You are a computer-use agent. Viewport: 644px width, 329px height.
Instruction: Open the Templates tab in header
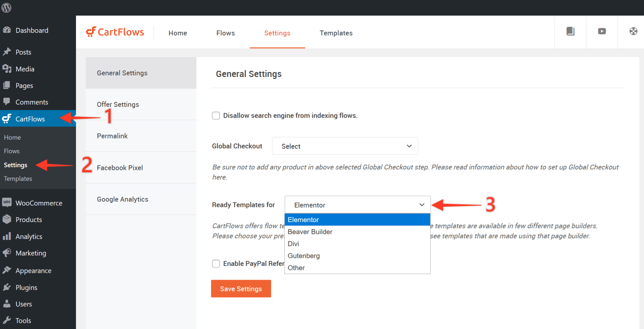click(336, 33)
